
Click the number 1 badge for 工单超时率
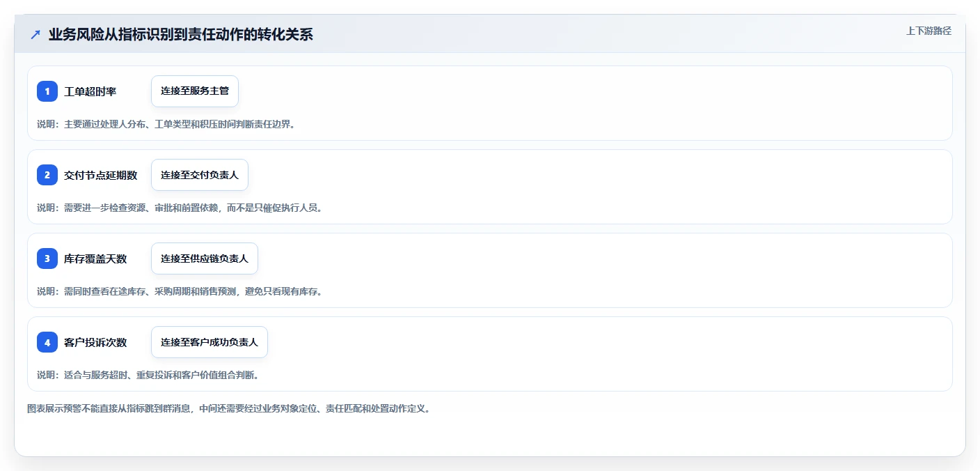point(47,91)
